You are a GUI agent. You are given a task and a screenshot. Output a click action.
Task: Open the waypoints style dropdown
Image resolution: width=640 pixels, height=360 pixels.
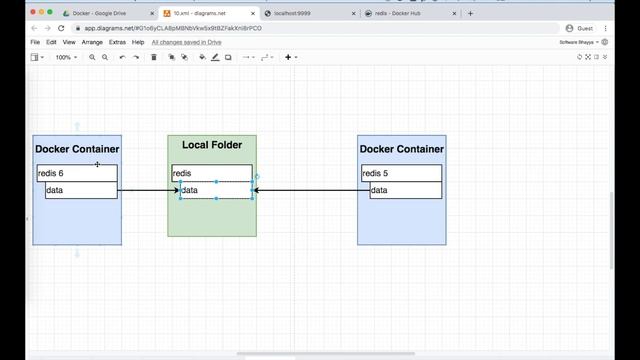pos(267,58)
